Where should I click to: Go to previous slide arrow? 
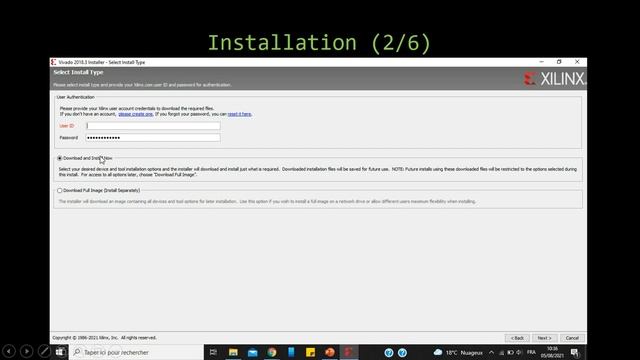coord(9,351)
